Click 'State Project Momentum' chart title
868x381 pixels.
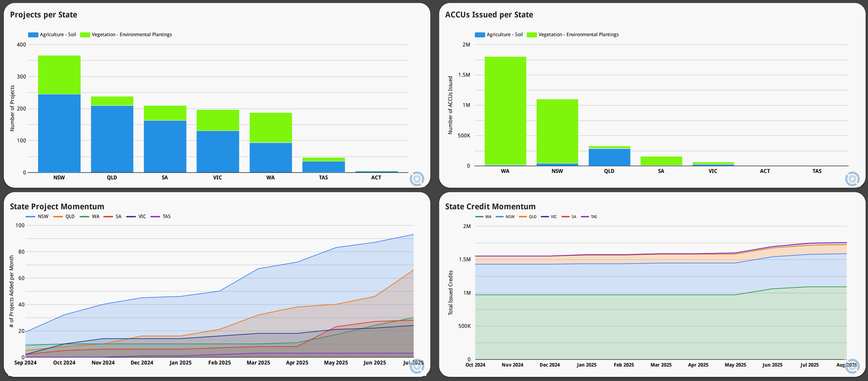[57, 206]
